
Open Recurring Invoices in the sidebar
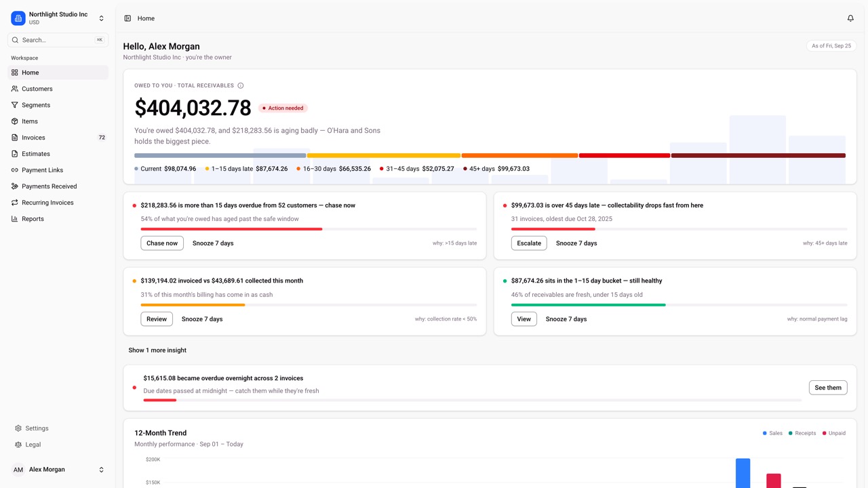pos(58,203)
